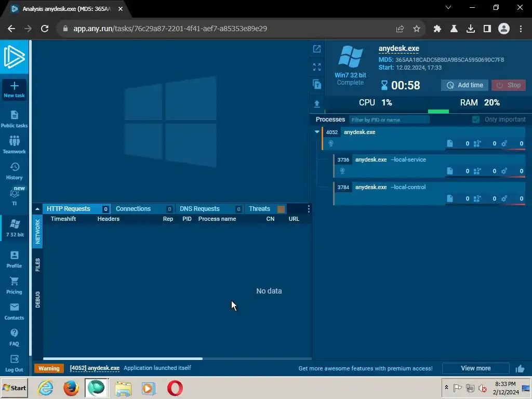Click [4052] anydesk.exe warning link
Viewport: 532px width, 399px height.
(x=95, y=368)
